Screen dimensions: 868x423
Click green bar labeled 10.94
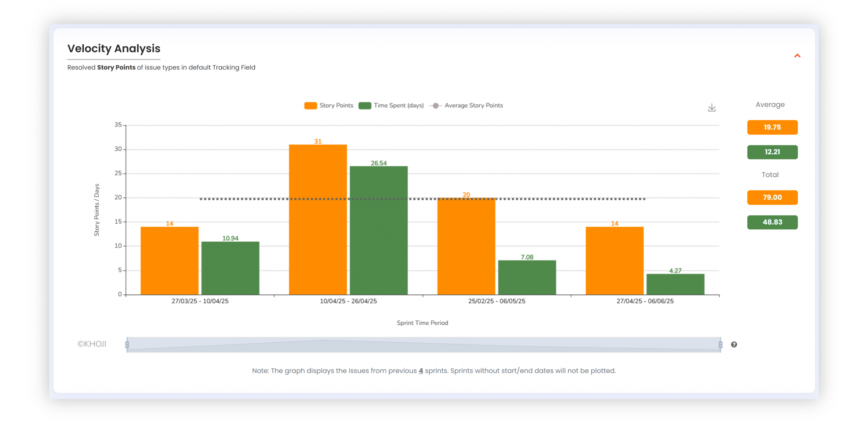230,268
